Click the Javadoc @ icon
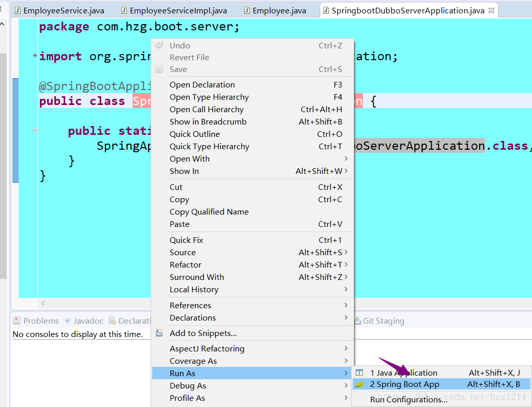The height and width of the screenshot is (407, 532). [x=68, y=321]
